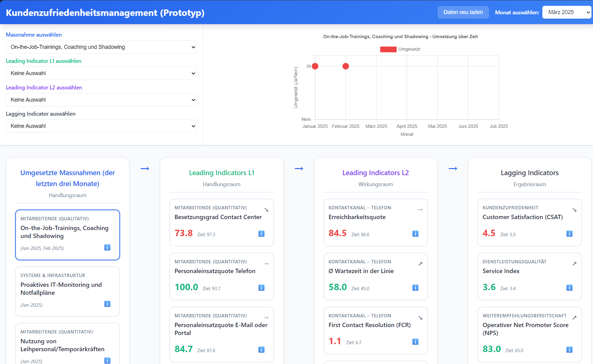Open info icon for Erreichbarkeitsquote

pos(415,234)
